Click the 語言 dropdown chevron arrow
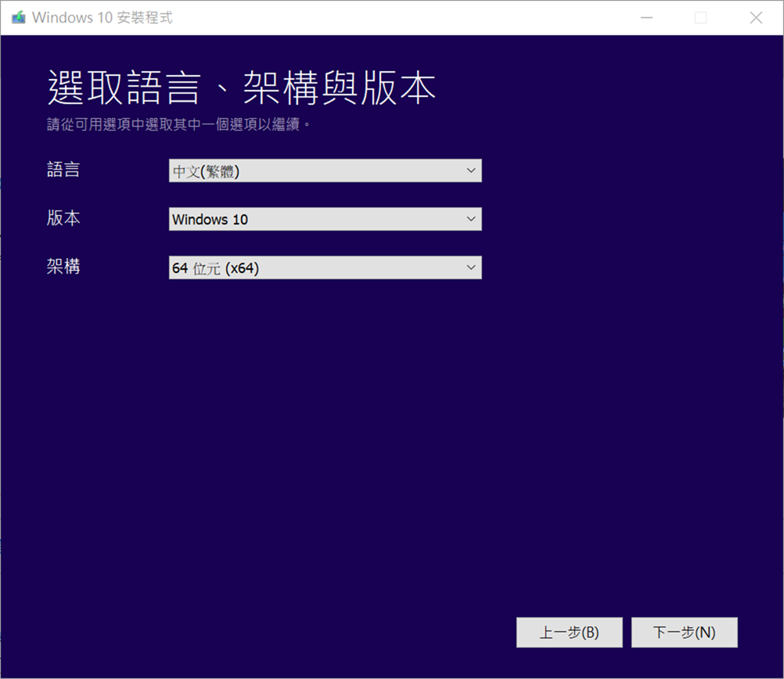This screenshot has width=784, height=679. (x=471, y=171)
